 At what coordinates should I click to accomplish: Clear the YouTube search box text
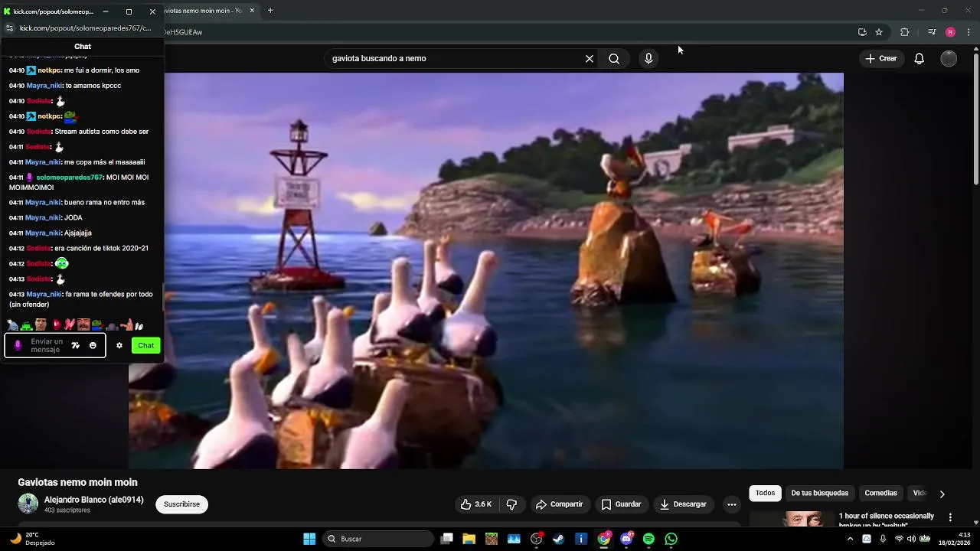point(590,58)
